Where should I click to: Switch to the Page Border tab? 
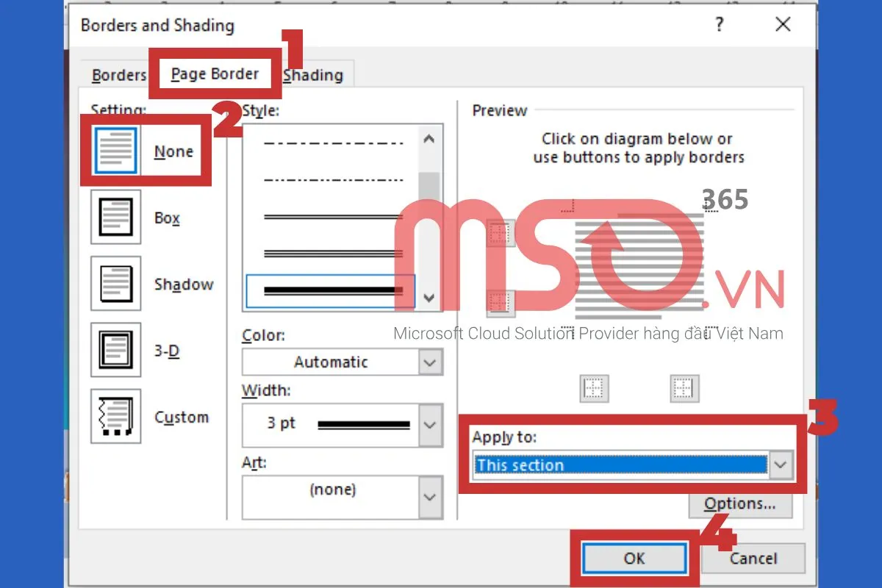pyautogui.click(x=215, y=74)
